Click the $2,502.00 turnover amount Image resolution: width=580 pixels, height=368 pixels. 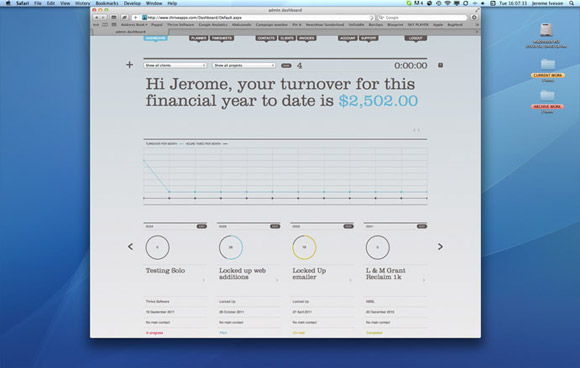click(378, 101)
